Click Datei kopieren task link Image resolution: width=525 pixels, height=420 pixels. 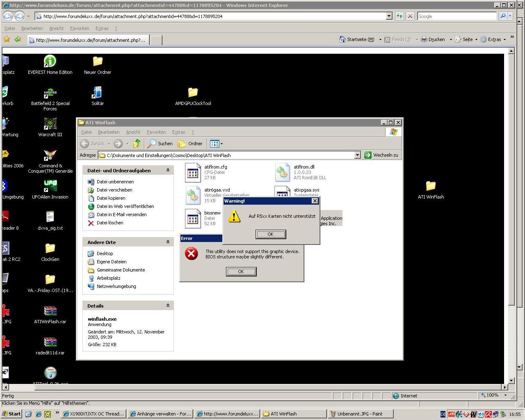tap(111, 198)
